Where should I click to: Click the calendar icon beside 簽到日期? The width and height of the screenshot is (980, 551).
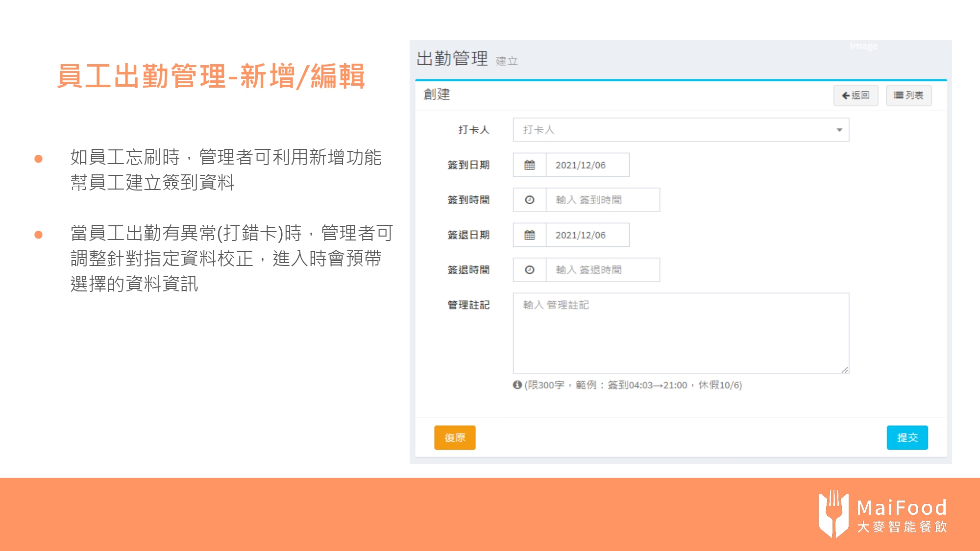pyautogui.click(x=529, y=165)
